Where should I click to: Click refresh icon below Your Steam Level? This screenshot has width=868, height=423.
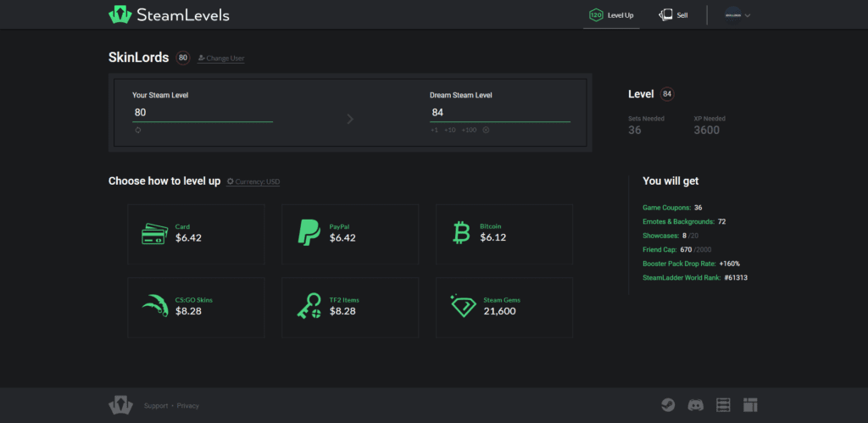pos(138,130)
